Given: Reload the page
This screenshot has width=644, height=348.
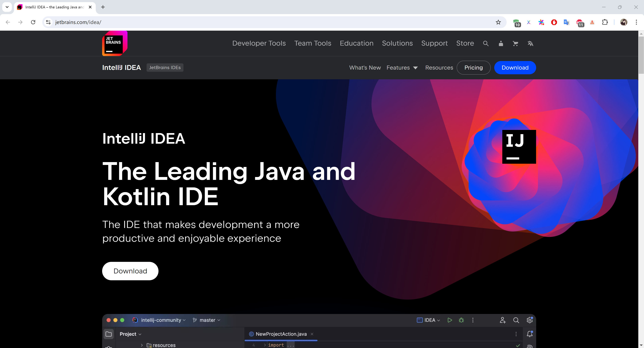Looking at the screenshot, I should point(33,22).
